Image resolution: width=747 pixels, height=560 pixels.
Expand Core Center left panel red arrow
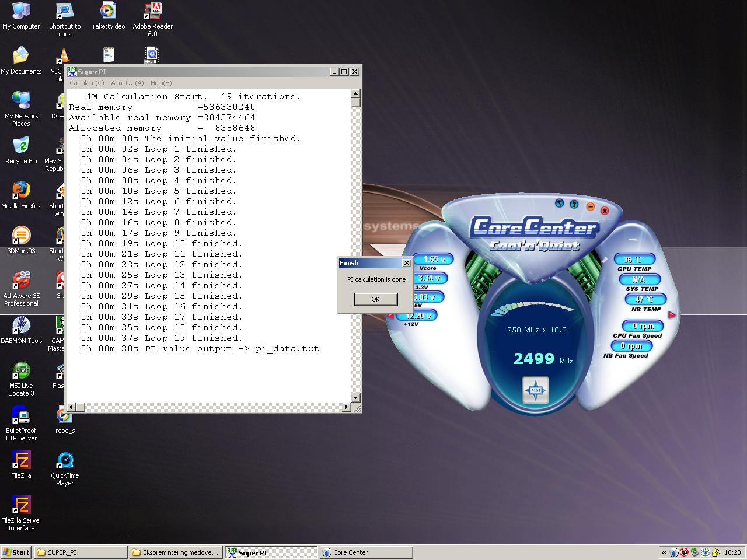pyautogui.click(x=390, y=316)
